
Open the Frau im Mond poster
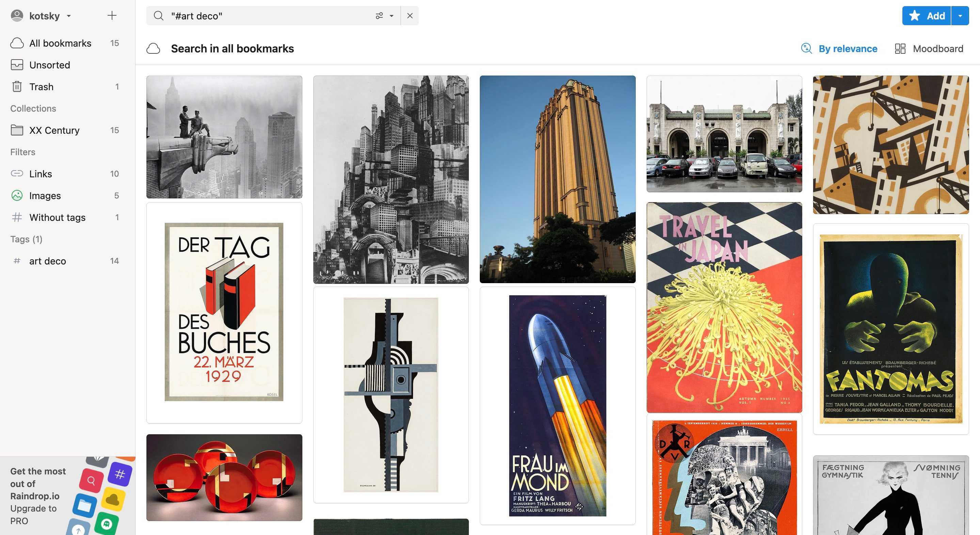[557, 405]
